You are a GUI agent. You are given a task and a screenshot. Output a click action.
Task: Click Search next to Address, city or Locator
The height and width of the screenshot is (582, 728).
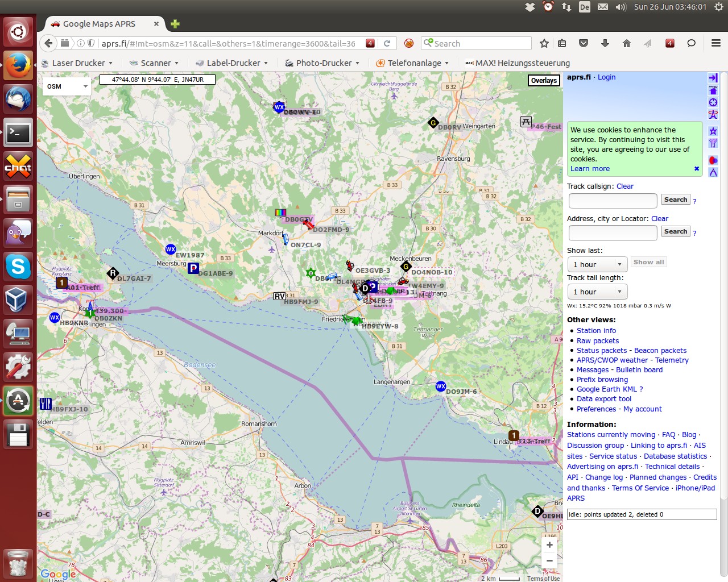(x=676, y=231)
